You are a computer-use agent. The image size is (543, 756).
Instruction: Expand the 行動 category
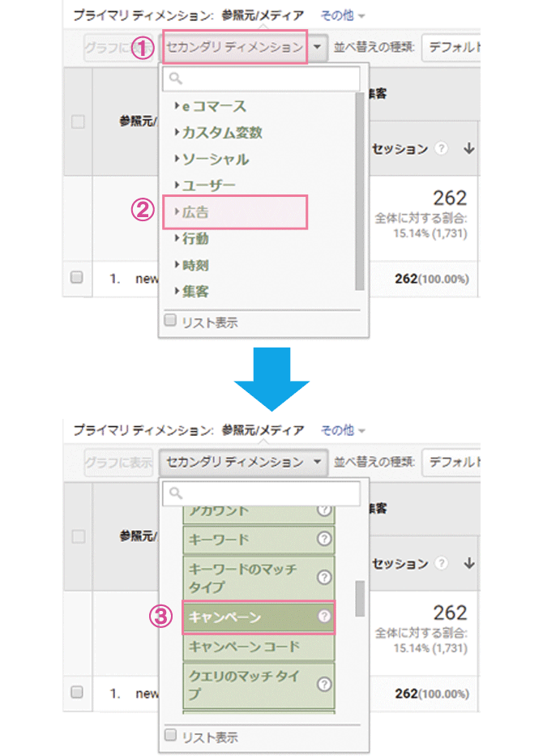[x=191, y=239]
